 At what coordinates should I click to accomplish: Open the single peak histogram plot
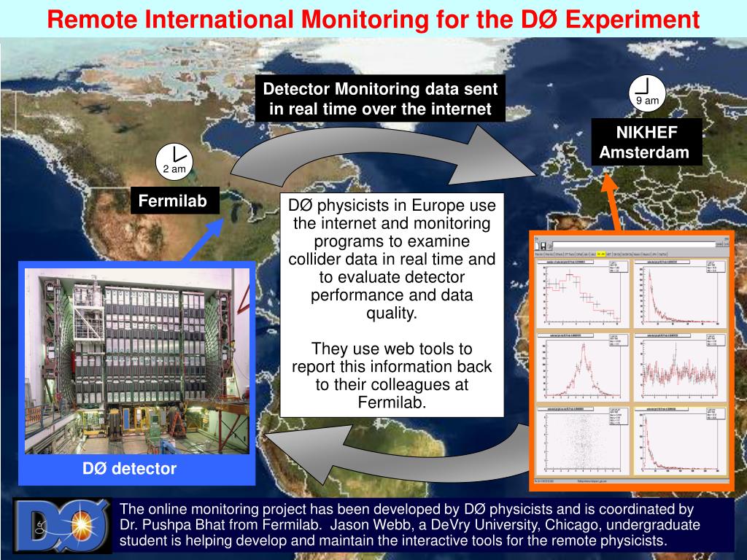(583, 367)
